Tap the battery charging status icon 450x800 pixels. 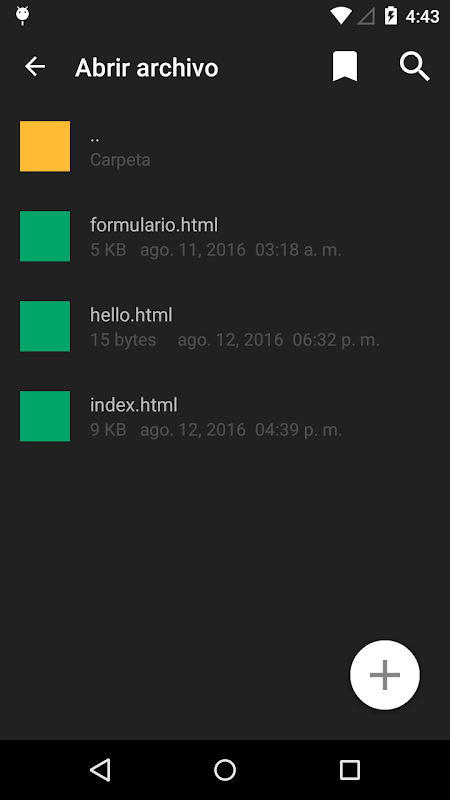click(391, 16)
